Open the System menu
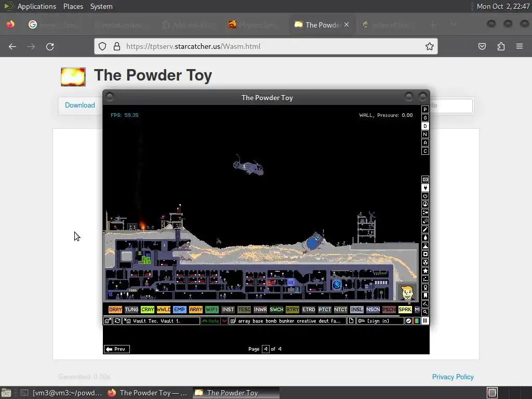Viewport: 532px width, 399px height. coord(101,6)
